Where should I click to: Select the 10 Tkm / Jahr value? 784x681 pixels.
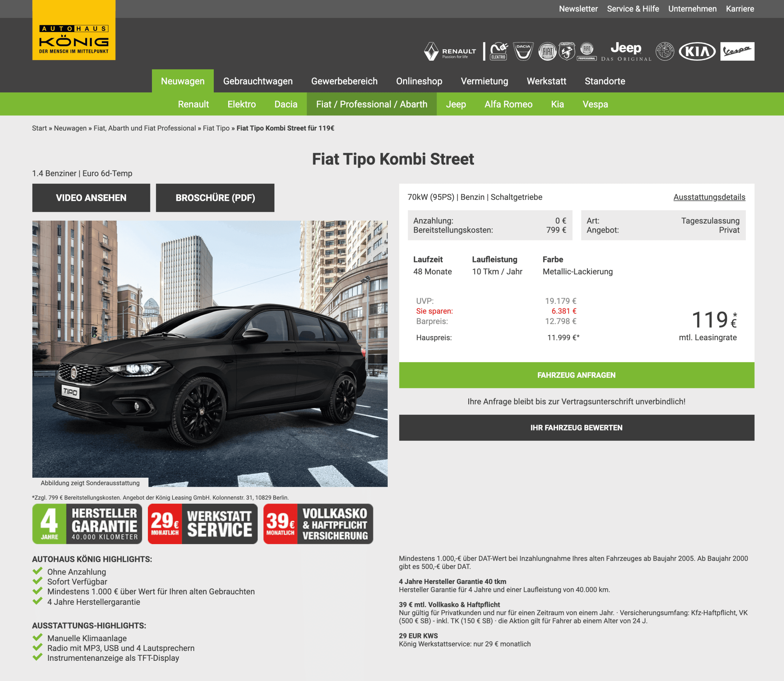[497, 272]
